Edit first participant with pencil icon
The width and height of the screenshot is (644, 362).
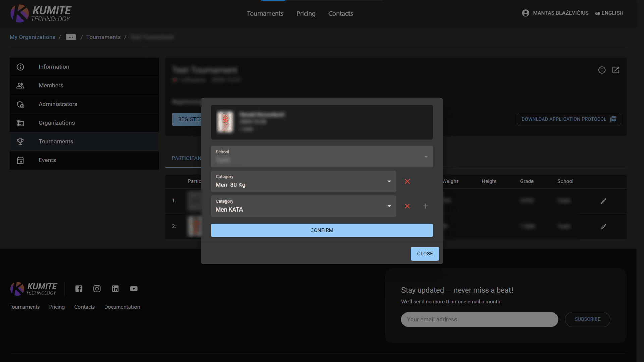tap(603, 201)
